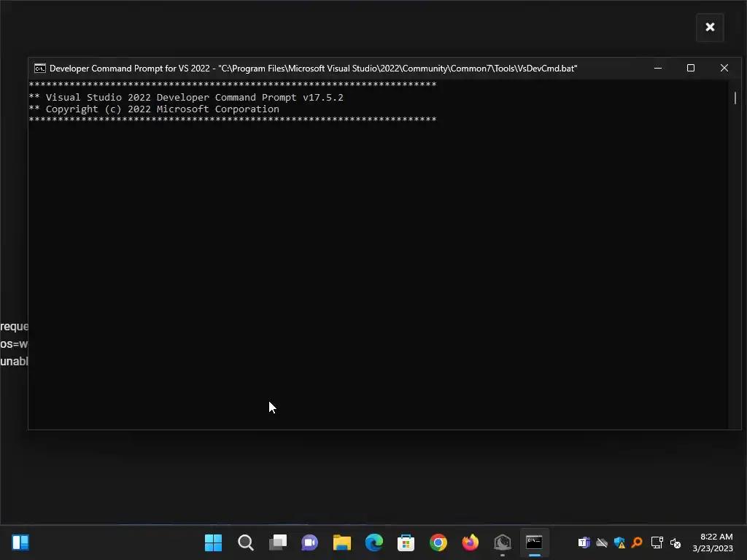Open the clock showing 8:22 AM
The image size is (747, 560).
pyautogui.click(x=713, y=542)
